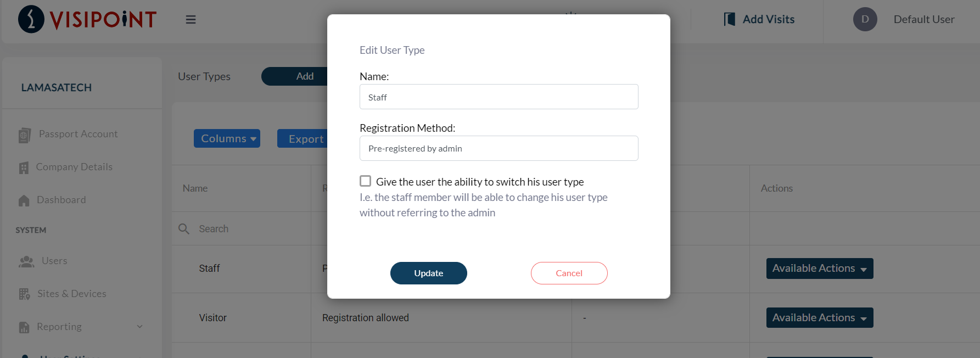Open the Columns dropdown
Viewport: 980px width, 358px height.
(227, 138)
